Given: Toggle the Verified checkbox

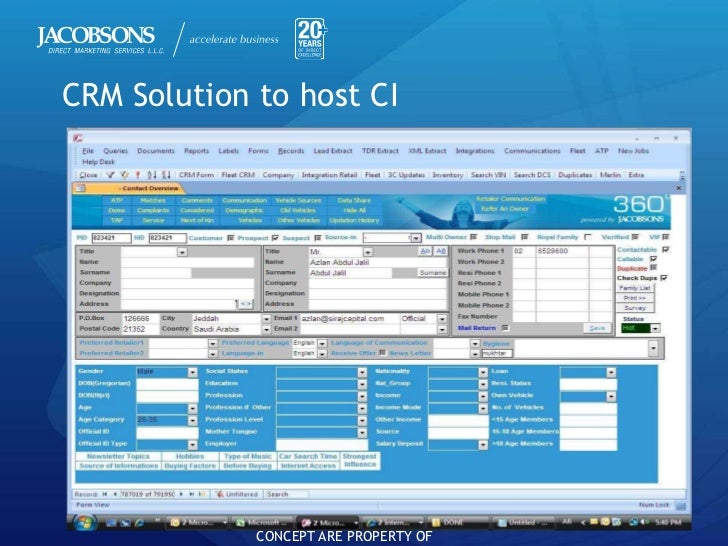Looking at the screenshot, I should [x=636, y=237].
